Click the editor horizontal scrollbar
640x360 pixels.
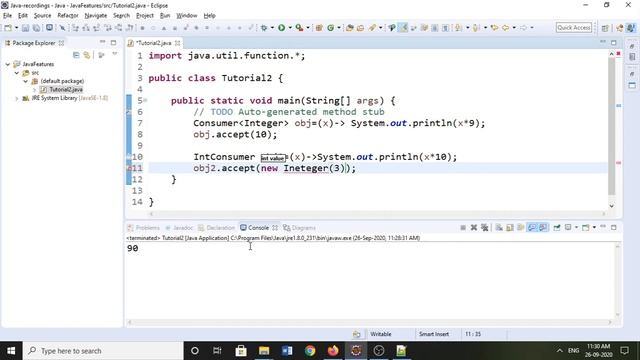(377, 213)
